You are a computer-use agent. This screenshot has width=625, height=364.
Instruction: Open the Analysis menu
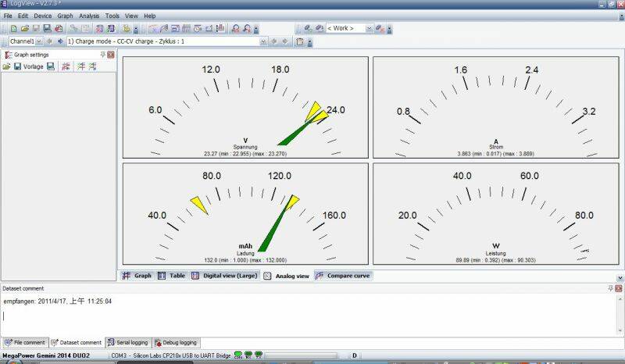(89, 16)
